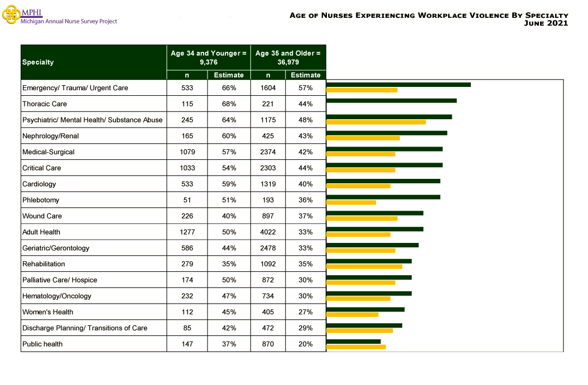This screenshot has width=588, height=385.
Task: Click the 1079 value for Medical-Surgical
Action: coord(187,152)
